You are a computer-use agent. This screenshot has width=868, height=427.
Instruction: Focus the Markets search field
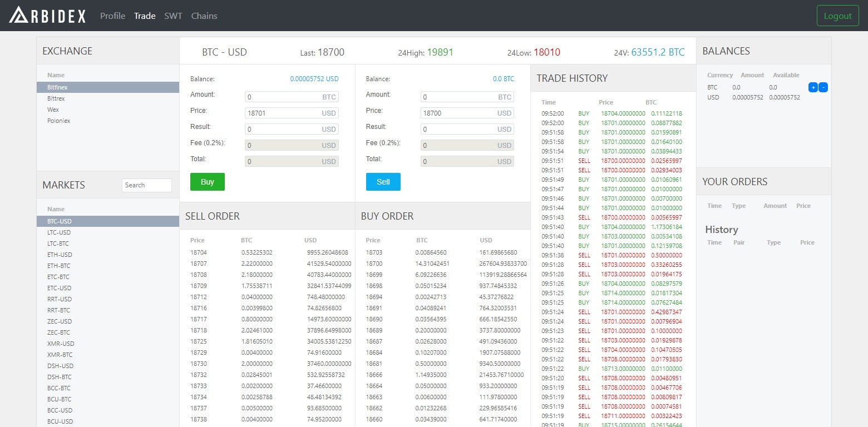pyautogui.click(x=147, y=185)
